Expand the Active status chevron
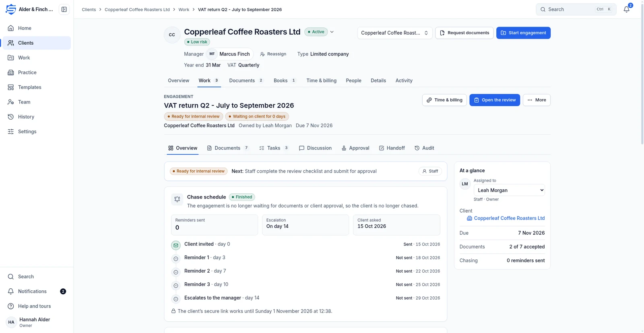The width and height of the screenshot is (644, 333). [x=332, y=32]
